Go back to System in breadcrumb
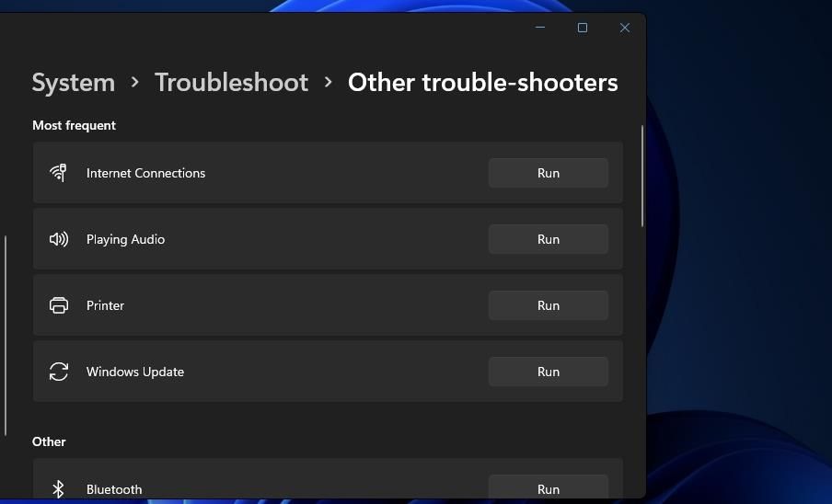832x504 pixels. click(74, 83)
